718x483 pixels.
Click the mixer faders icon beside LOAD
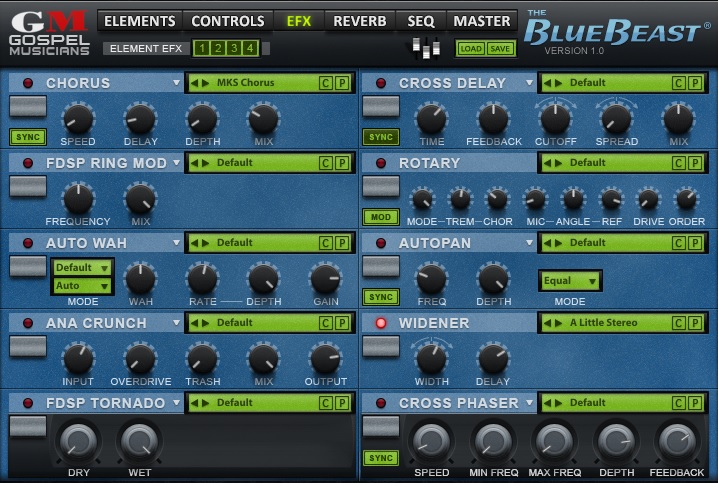[x=426, y=48]
